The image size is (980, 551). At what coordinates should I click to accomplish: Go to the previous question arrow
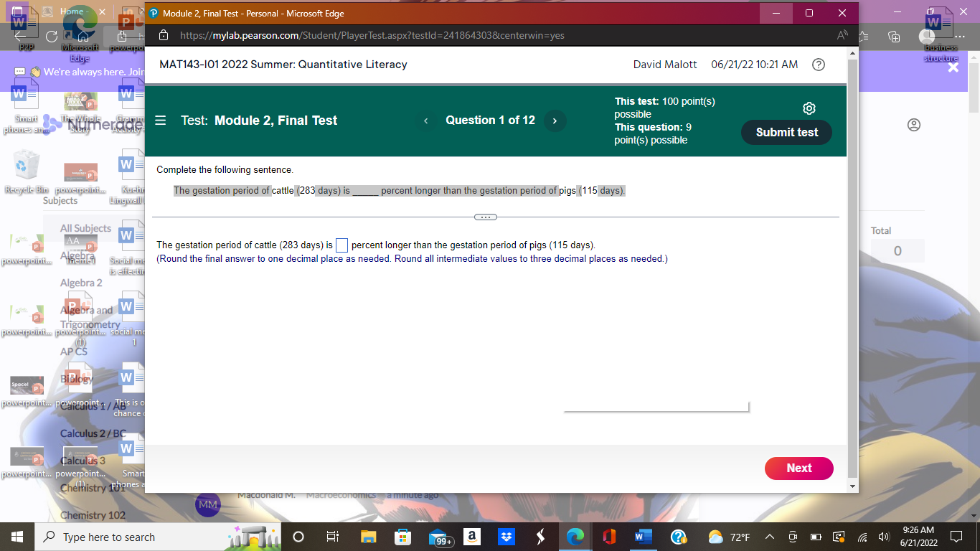click(425, 121)
